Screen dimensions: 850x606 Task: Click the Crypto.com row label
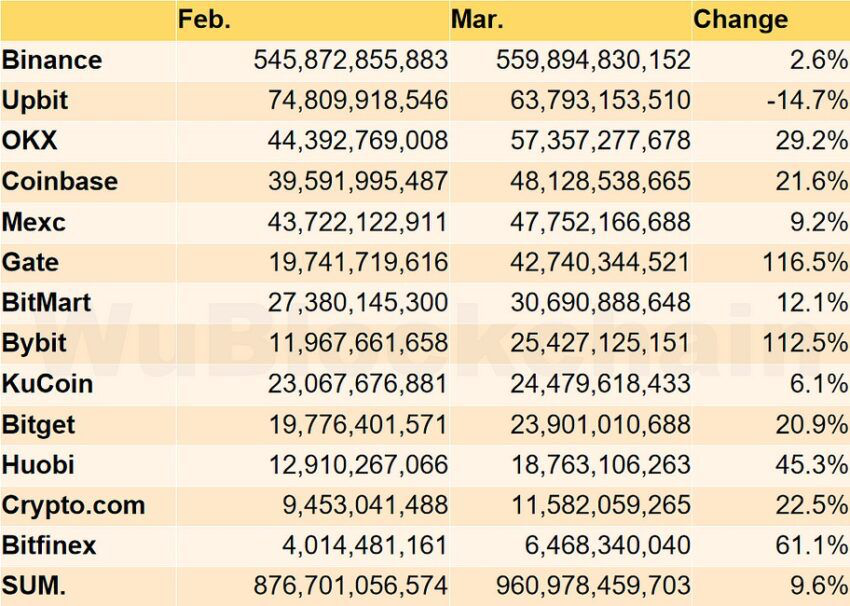point(73,505)
